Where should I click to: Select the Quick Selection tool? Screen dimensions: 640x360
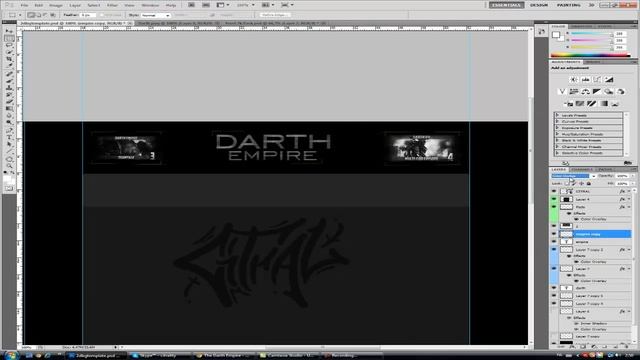tap(9, 52)
